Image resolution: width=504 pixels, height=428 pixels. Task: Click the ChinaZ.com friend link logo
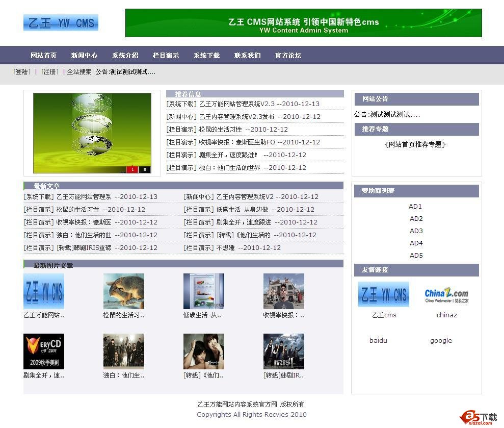(446, 295)
